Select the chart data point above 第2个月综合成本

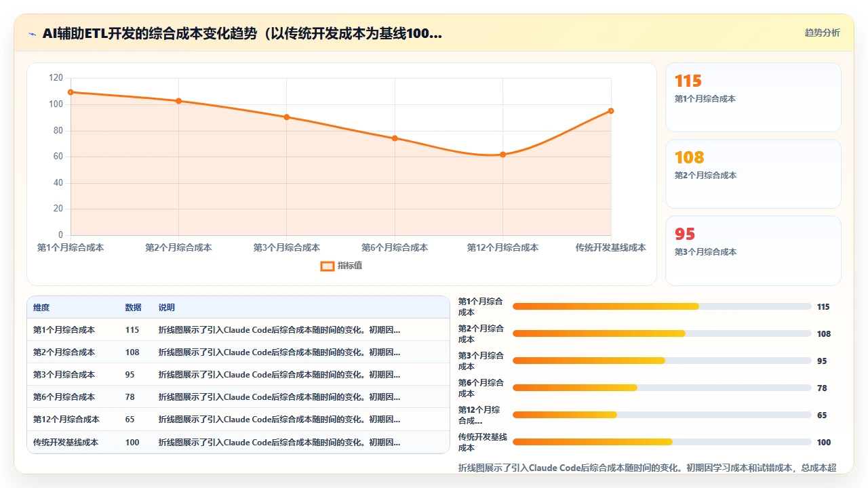click(178, 101)
